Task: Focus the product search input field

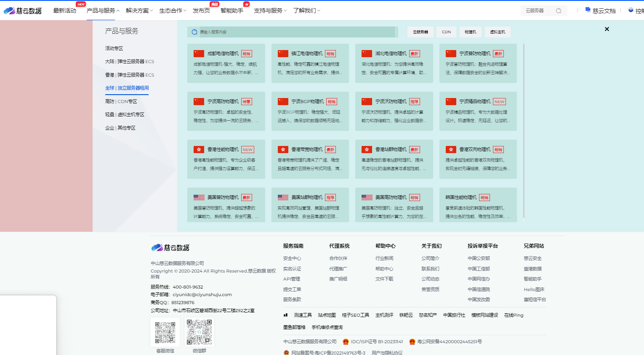Action: (295, 32)
